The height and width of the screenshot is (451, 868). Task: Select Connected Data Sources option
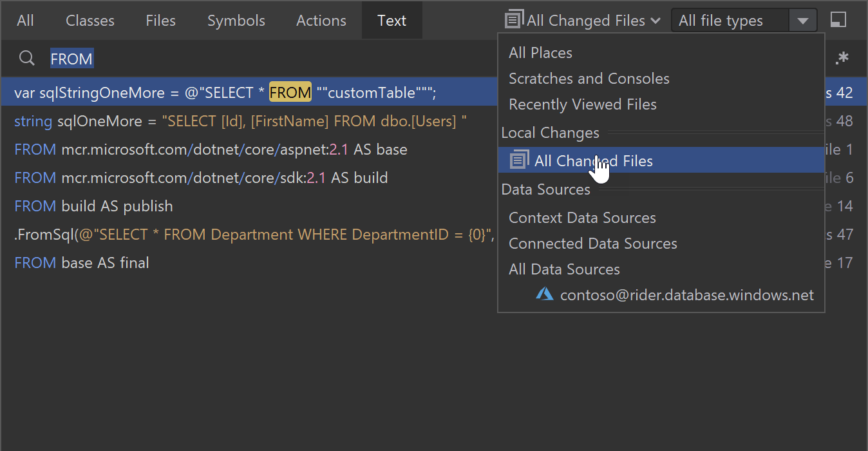[x=592, y=244]
